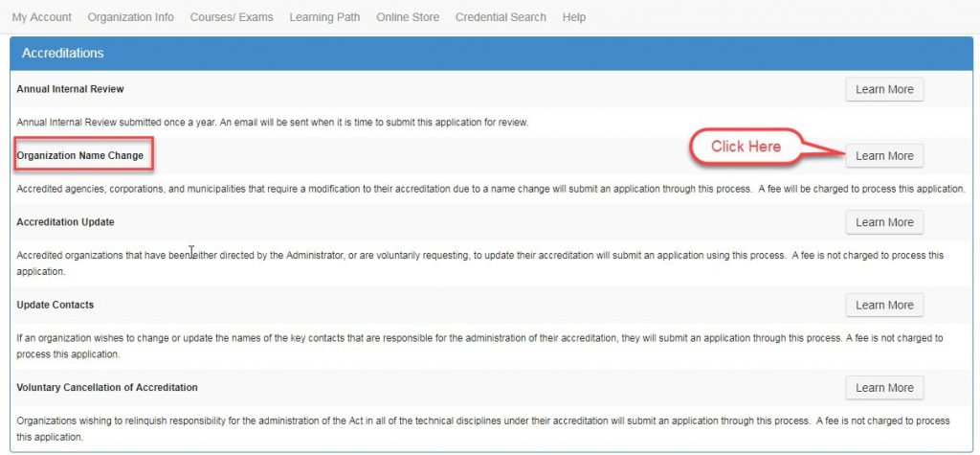
Task: Select the Accreditation Update heading
Action: 66,222
